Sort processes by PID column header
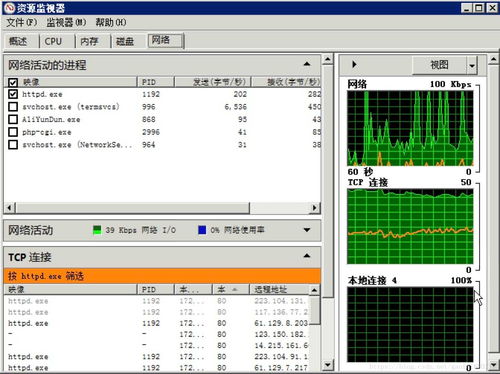The image size is (500, 374). pyautogui.click(x=156, y=82)
